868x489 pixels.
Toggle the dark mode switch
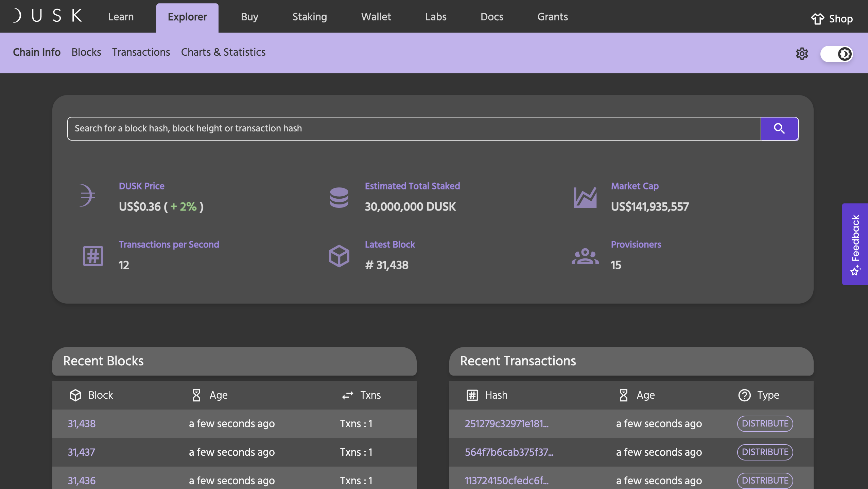click(x=836, y=54)
